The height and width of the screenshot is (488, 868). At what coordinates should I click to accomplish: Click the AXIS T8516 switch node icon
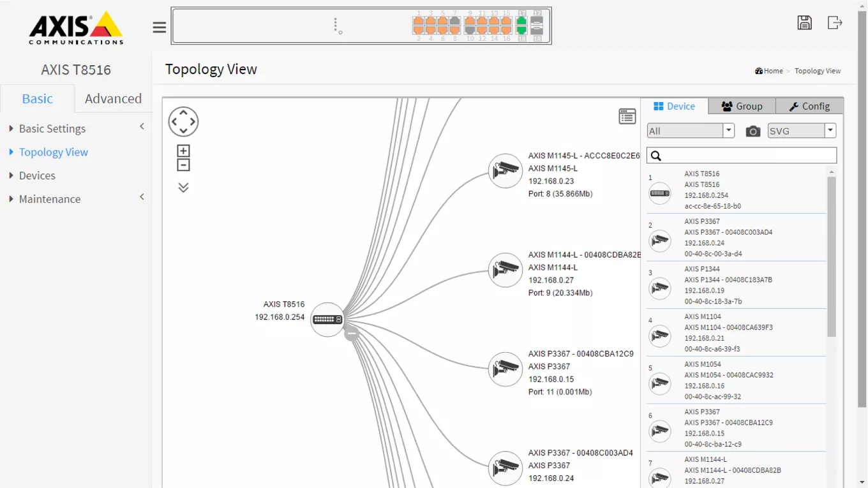(x=327, y=320)
